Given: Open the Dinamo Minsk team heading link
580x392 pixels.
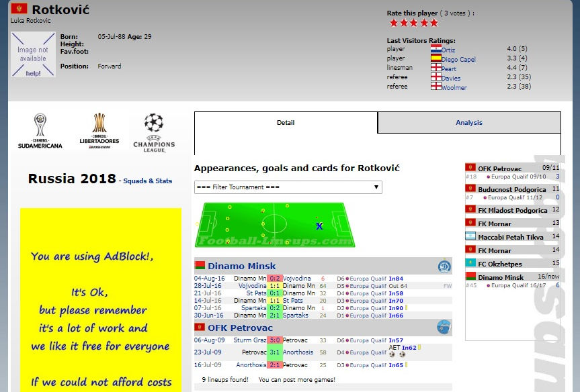Looking at the screenshot, I should [x=241, y=266].
